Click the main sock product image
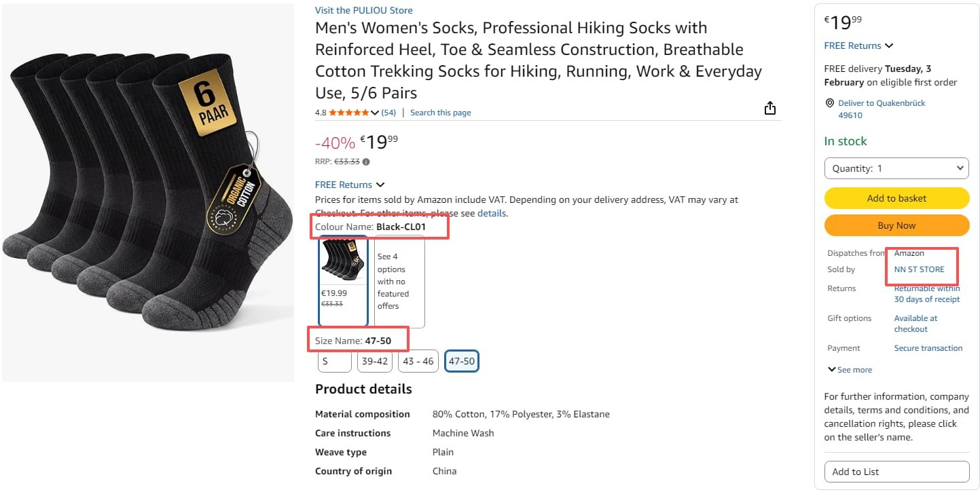 coord(148,193)
